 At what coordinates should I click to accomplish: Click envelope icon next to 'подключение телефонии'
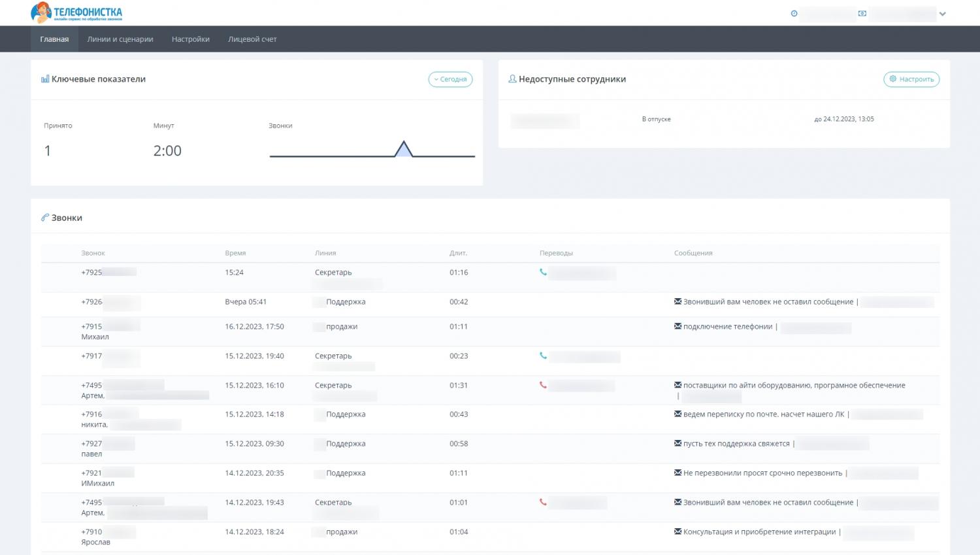click(678, 326)
